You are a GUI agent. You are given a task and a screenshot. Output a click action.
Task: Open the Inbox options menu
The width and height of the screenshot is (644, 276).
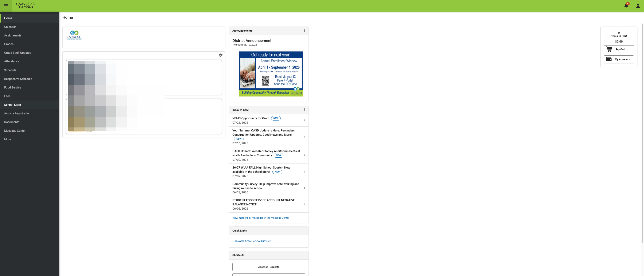coord(304,110)
